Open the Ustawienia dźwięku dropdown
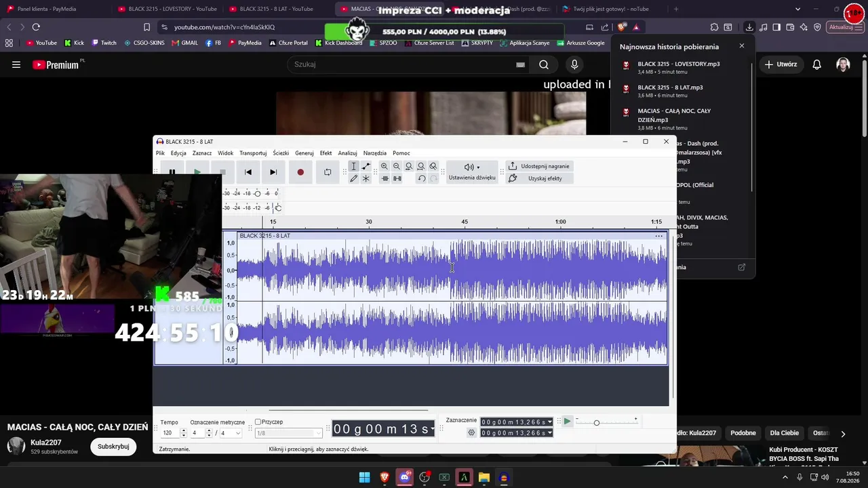Image resolution: width=868 pixels, height=488 pixels. (x=472, y=172)
